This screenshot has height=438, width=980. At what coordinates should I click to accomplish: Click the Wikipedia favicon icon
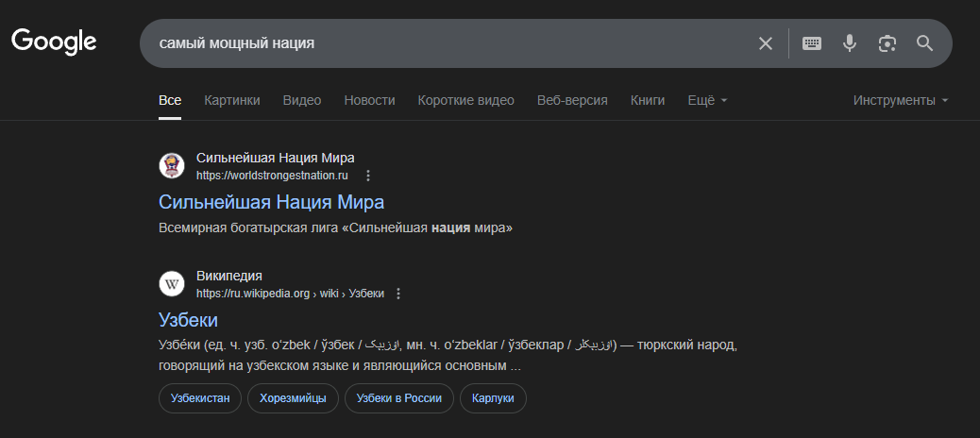click(171, 284)
